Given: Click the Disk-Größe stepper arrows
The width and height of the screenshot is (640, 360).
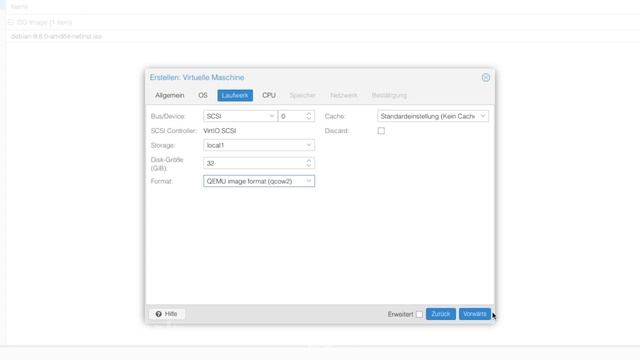Looking at the screenshot, I should [x=309, y=163].
